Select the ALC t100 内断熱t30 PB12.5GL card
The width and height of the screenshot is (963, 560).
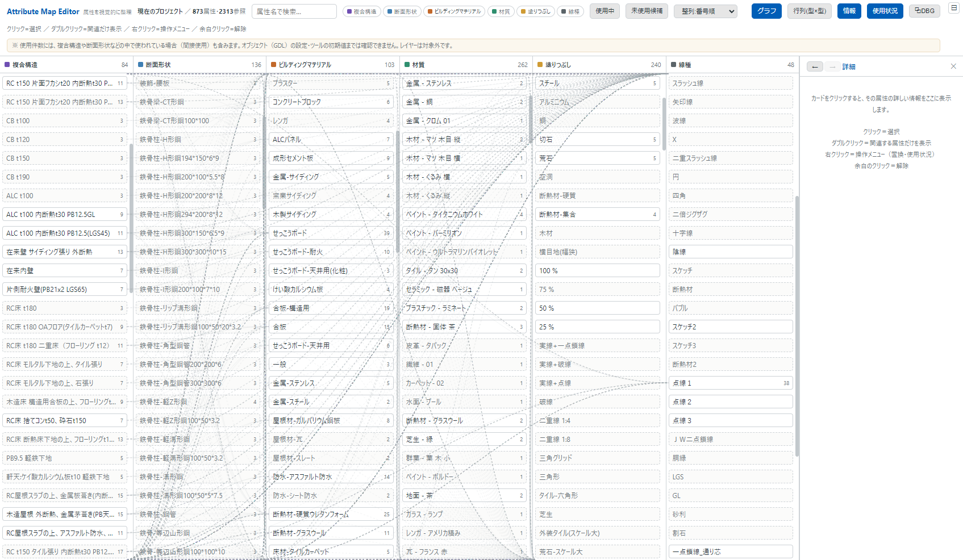coord(65,215)
